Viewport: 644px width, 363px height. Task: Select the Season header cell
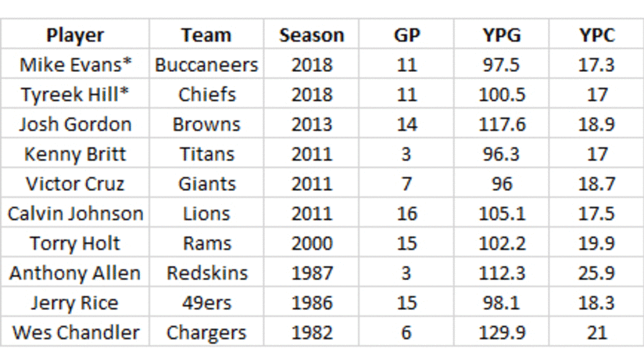point(311,35)
